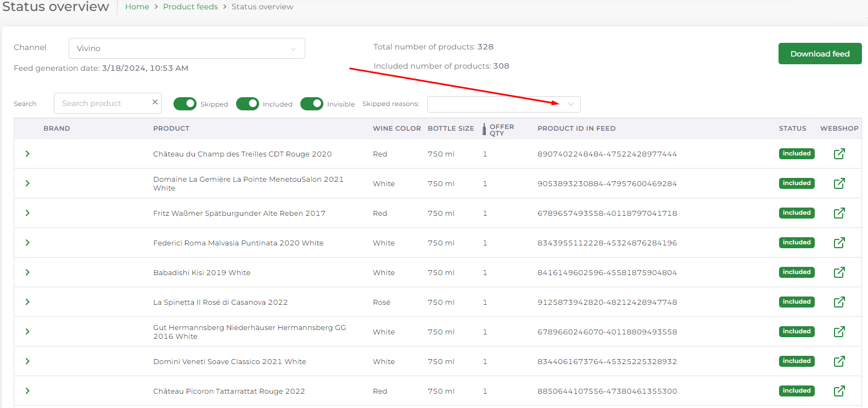Screen dimensions: 868x408
Task: Click Feed generation date 3/18/2024 text
Action: [x=101, y=68]
